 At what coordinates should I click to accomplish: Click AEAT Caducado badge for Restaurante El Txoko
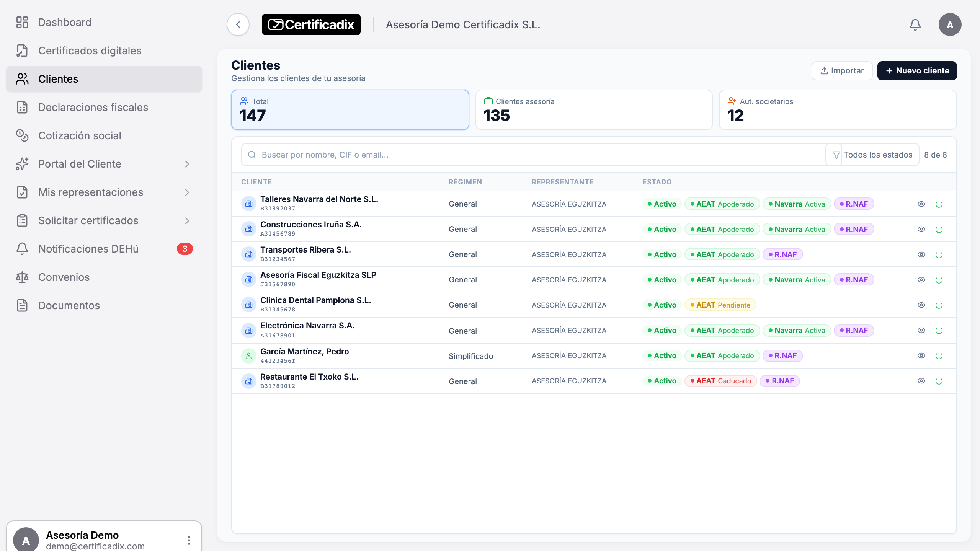[x=720, y=381]
